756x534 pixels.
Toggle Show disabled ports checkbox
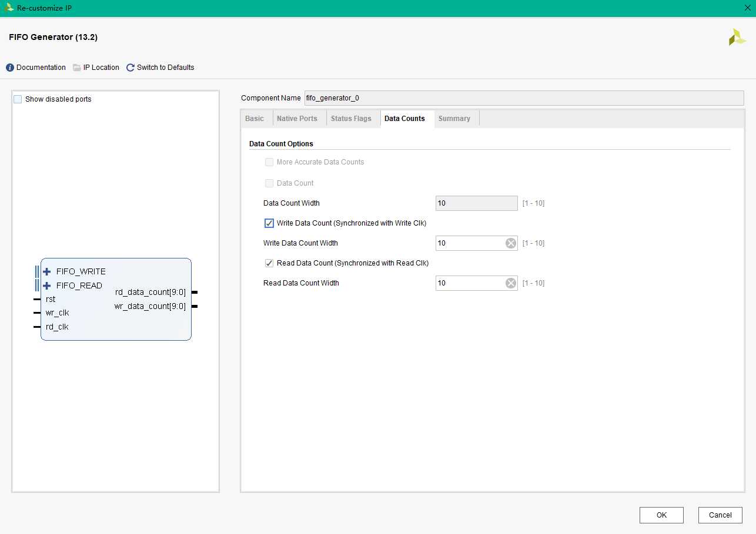pos(18,99)
